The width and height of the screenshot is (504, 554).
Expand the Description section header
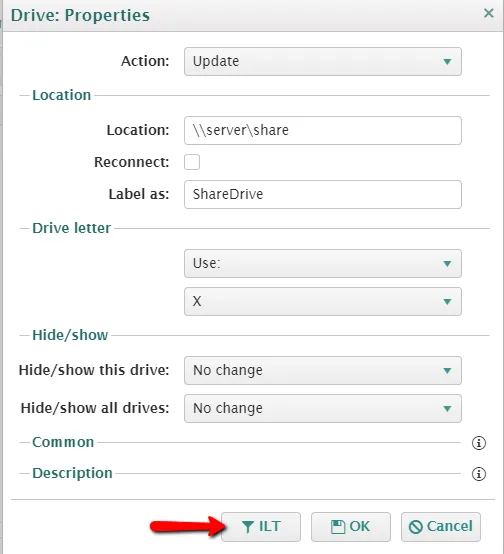pos(72,473)
